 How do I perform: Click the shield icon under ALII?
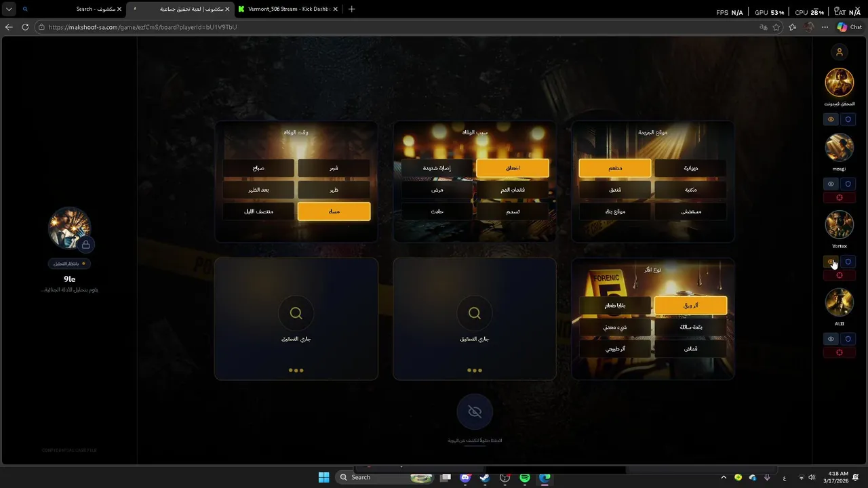[848, 339]
